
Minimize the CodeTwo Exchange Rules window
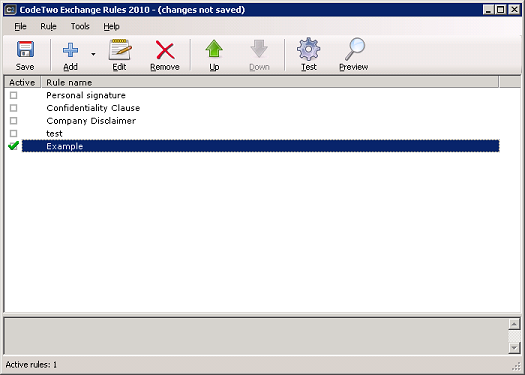pyautogui.click(x=488, y=10)
